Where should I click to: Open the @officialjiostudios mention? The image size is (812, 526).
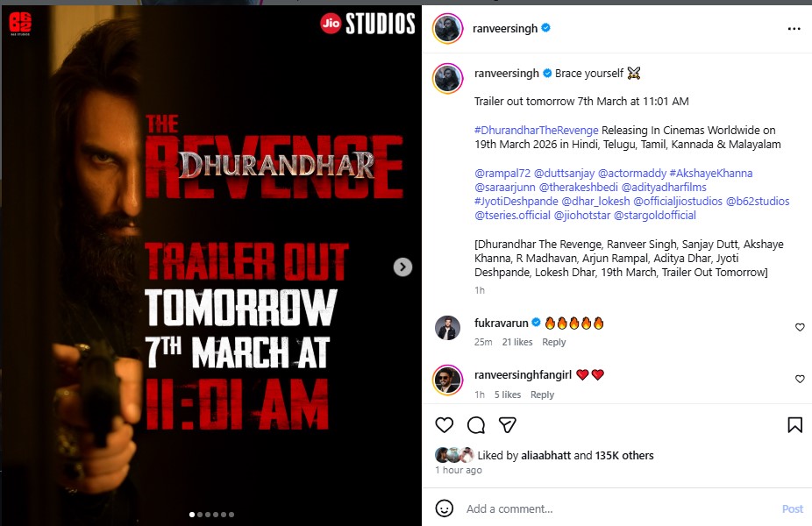click(x=677, y=201)
